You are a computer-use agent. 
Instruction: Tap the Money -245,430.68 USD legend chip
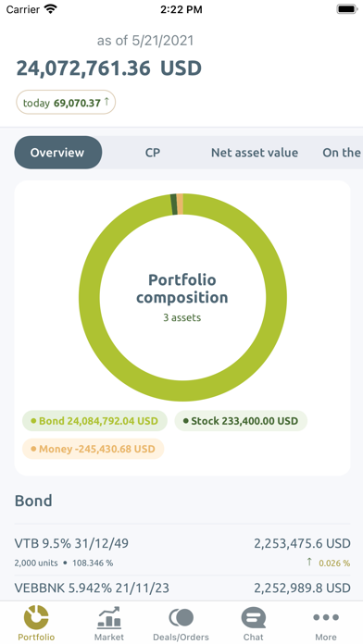(x=93, y=449)
